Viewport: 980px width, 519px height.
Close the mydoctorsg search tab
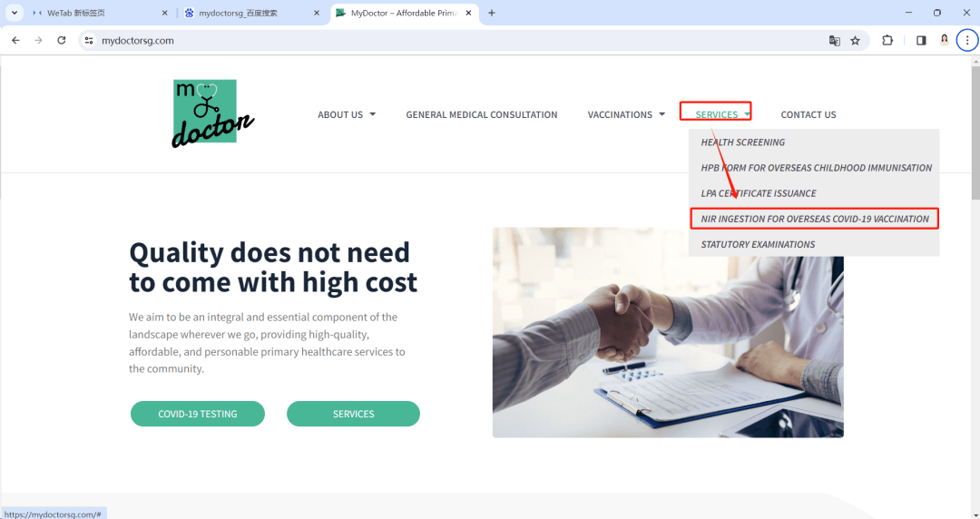(317, 13)
